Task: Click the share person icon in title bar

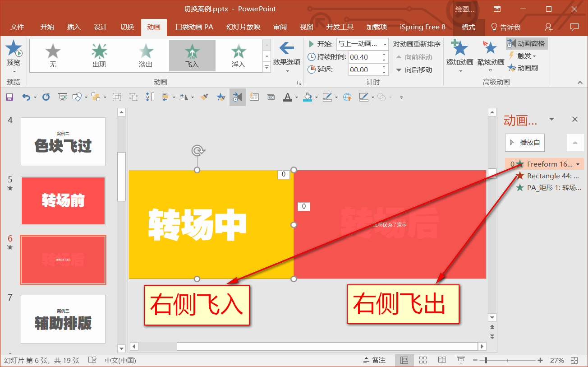Action: [548, 27]
